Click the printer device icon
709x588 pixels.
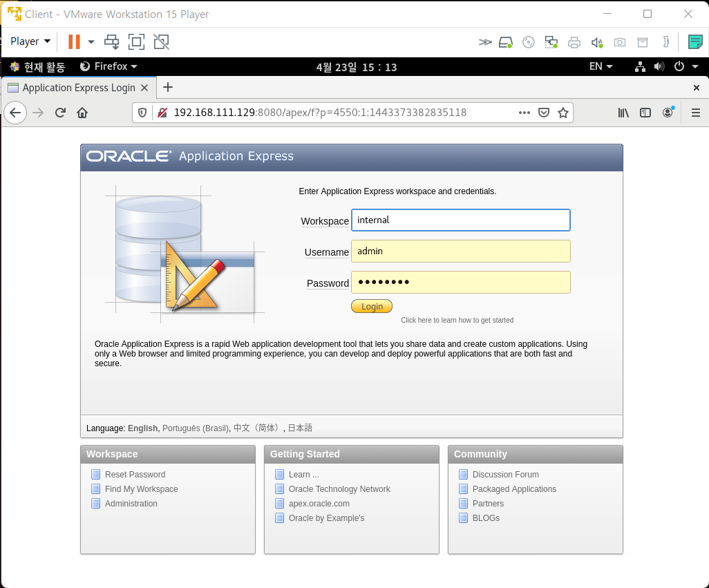pyautogui.click(x=574, y=42)
